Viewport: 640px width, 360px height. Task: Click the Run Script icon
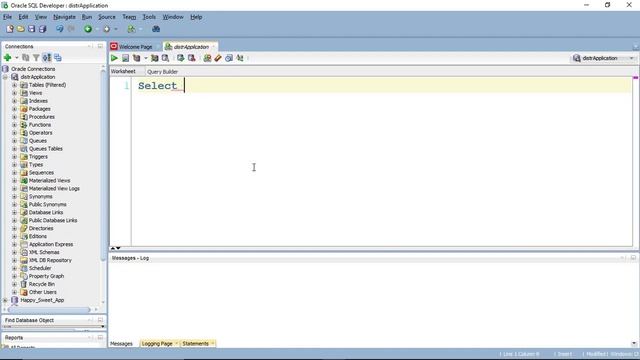[125, 58]
